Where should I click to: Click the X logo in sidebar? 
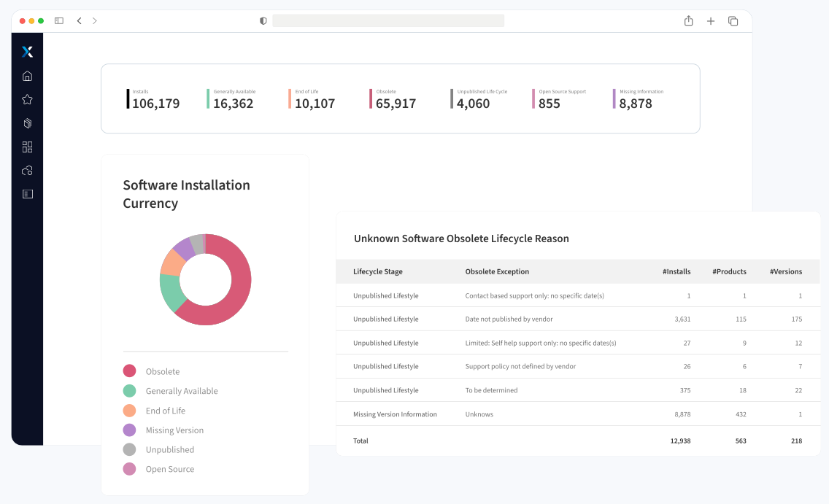click(x=28, y=51)
